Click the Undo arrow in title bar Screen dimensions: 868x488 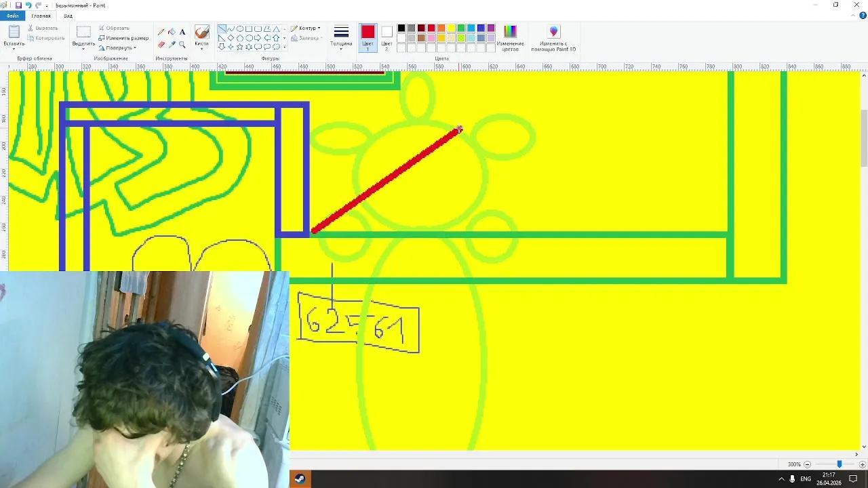pos(28,5)
